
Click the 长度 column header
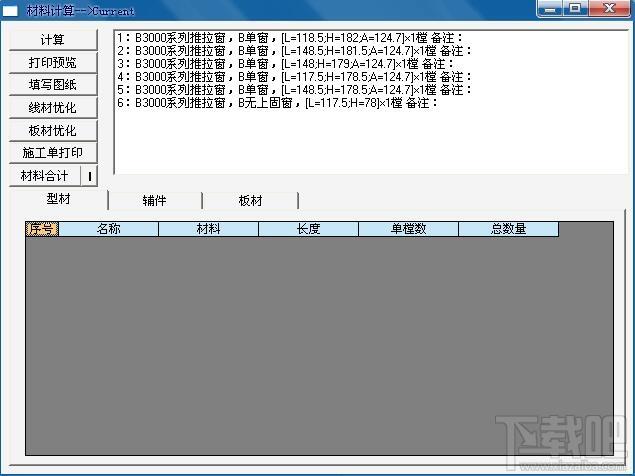(309, 229)
